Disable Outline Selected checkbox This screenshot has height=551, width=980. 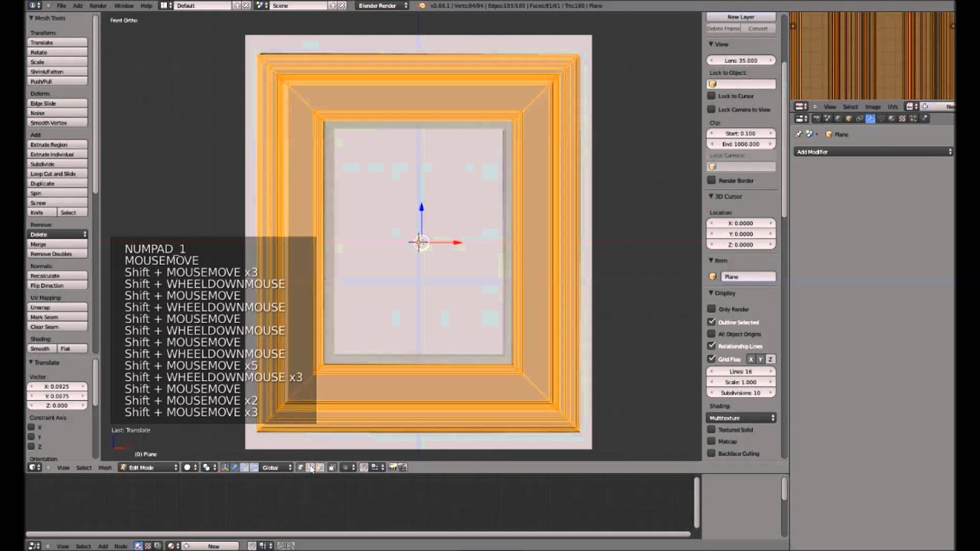coord(711,322)
